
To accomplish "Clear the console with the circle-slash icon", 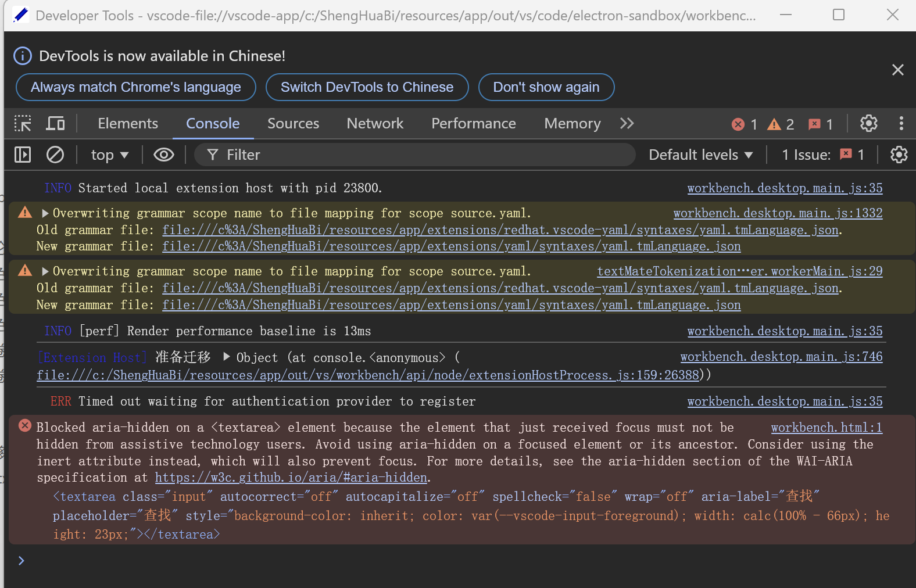I will [x=55, y=155].
